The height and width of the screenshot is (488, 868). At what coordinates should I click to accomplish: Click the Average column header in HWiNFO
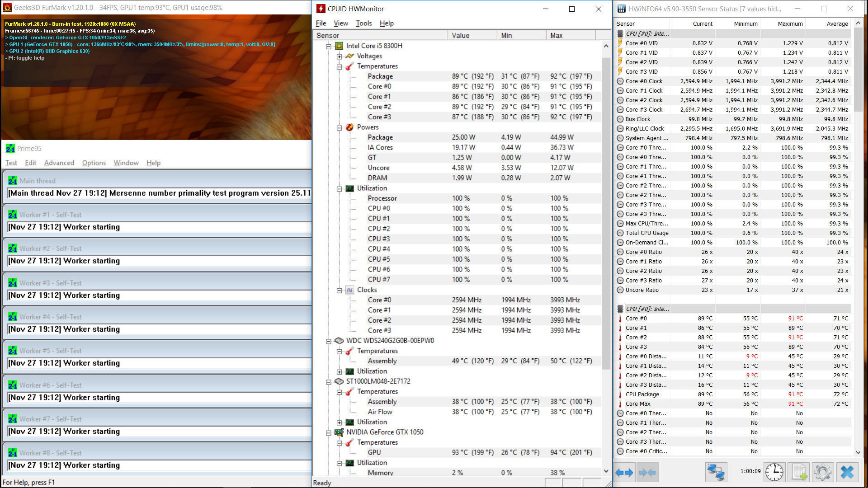(x=828, y=23)
